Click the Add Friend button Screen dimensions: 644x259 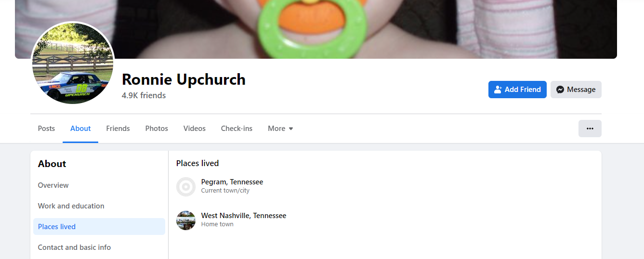point(517,90)
